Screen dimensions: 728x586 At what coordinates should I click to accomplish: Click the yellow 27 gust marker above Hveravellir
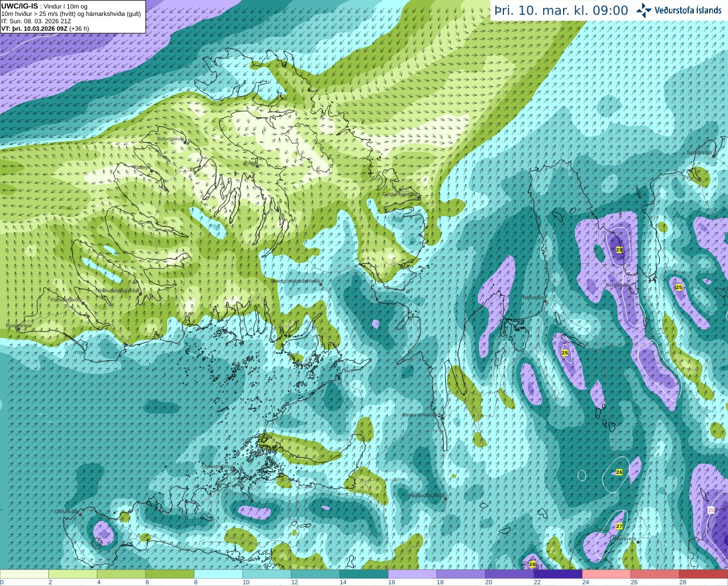click(x=619, y=526)
